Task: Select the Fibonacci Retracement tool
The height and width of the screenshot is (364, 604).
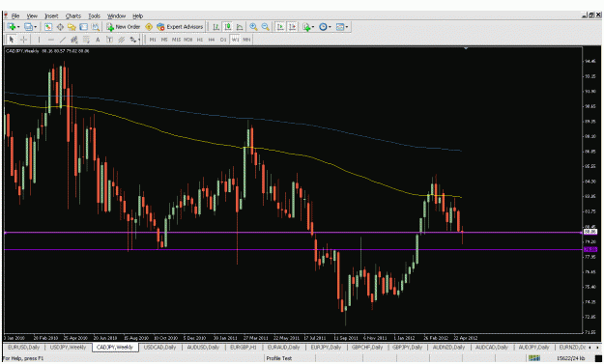Action: 86,40
